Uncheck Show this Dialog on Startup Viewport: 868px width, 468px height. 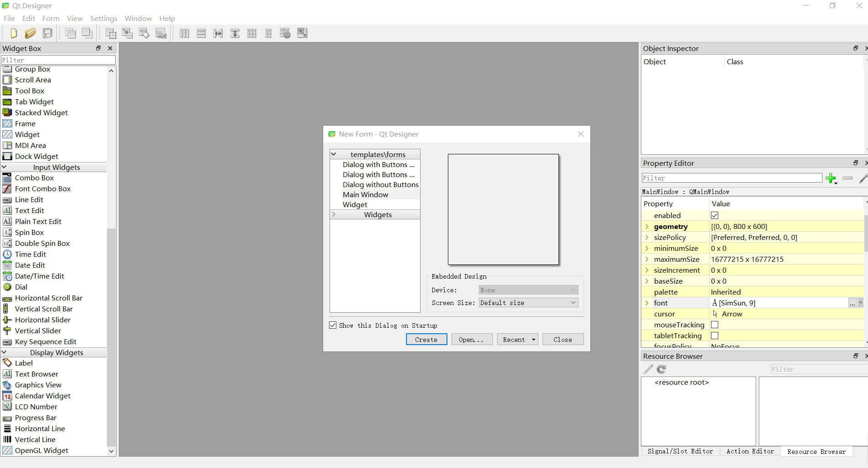tap(333, 325)
